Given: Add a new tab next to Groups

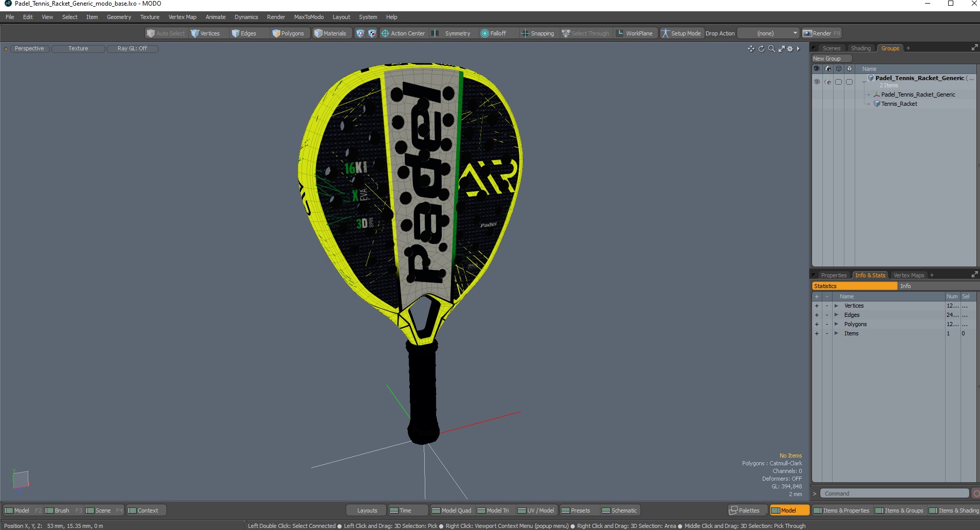Looking at the screenshot, I should click(908, 48).
